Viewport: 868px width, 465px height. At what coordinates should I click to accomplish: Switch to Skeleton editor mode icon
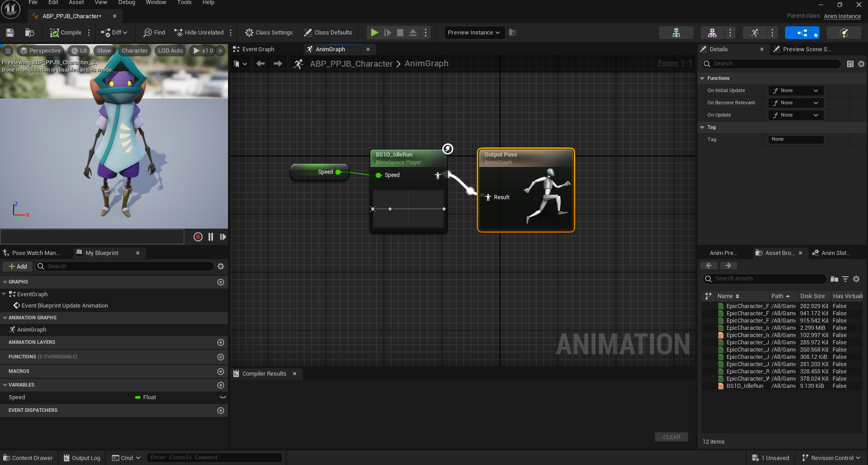[x=676, y=33]
